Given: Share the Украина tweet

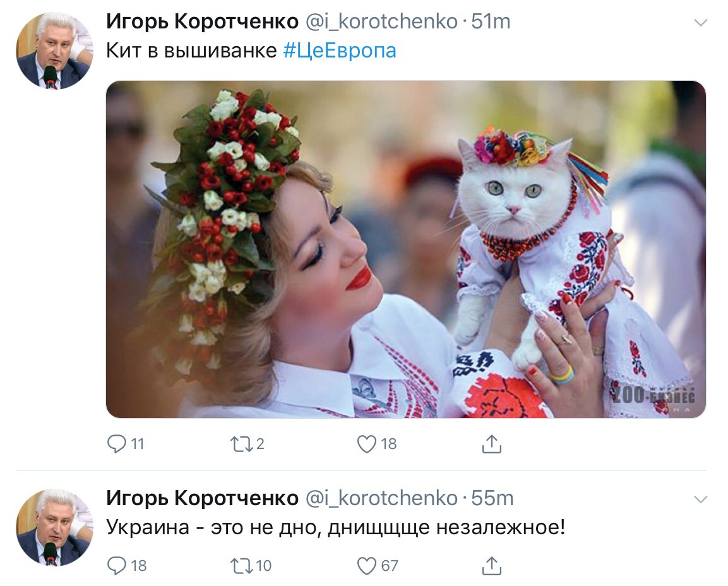Looking at the screenshot, I should [492, 566].
